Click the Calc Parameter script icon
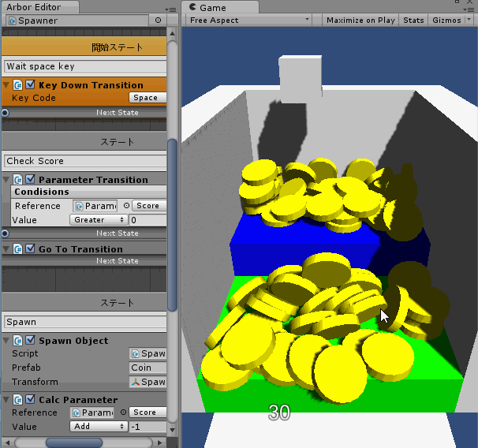478x448 pixels. pos(18,400)
